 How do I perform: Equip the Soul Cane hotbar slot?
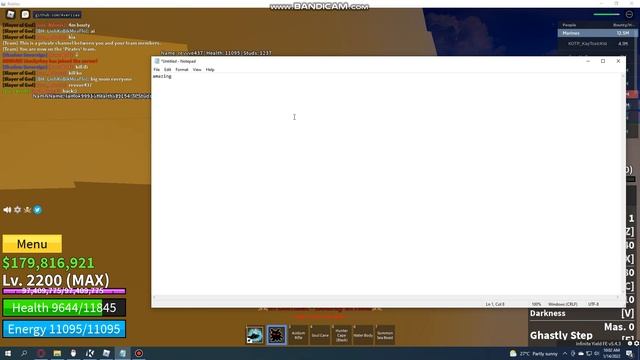(x=320, y=335)
